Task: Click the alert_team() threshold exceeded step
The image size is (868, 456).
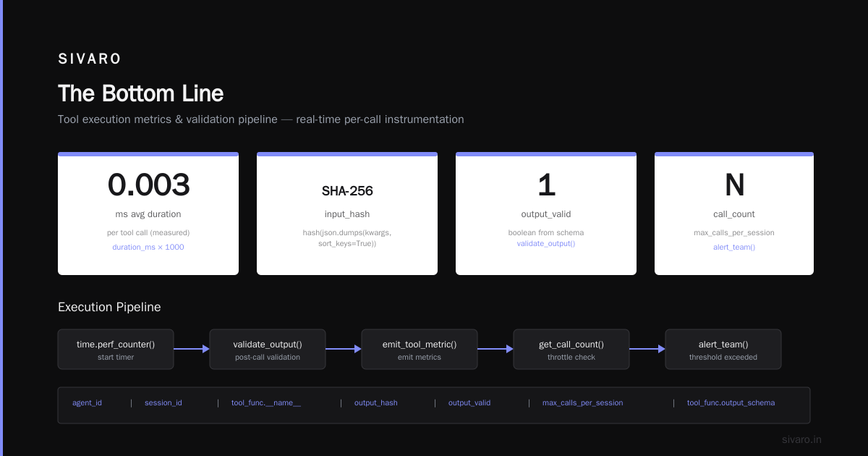Action: pyautogui.click(x=723, y=350)
